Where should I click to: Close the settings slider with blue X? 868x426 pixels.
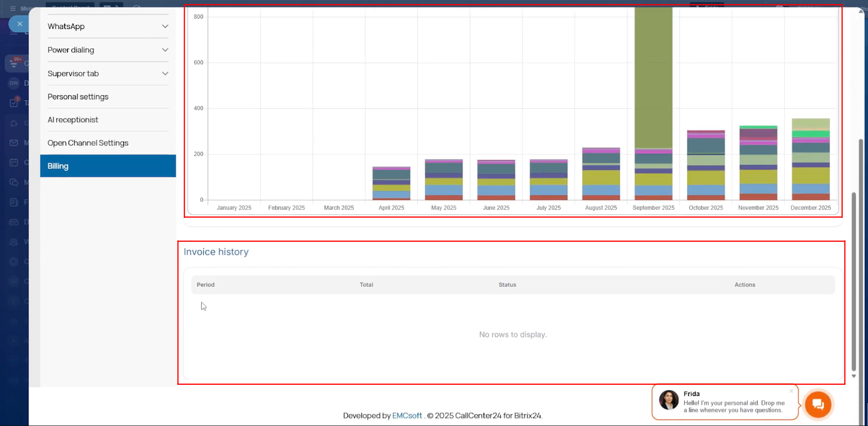(19, 24)
